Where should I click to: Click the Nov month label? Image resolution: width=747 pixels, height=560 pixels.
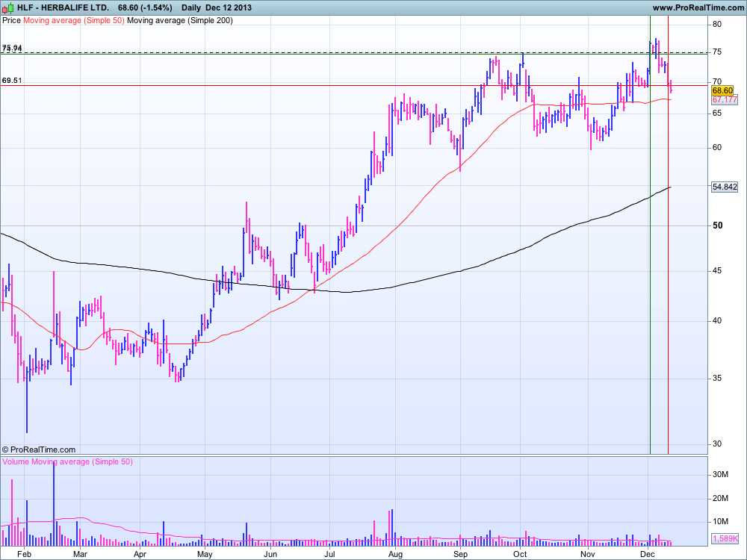click(x=588, y=554)
